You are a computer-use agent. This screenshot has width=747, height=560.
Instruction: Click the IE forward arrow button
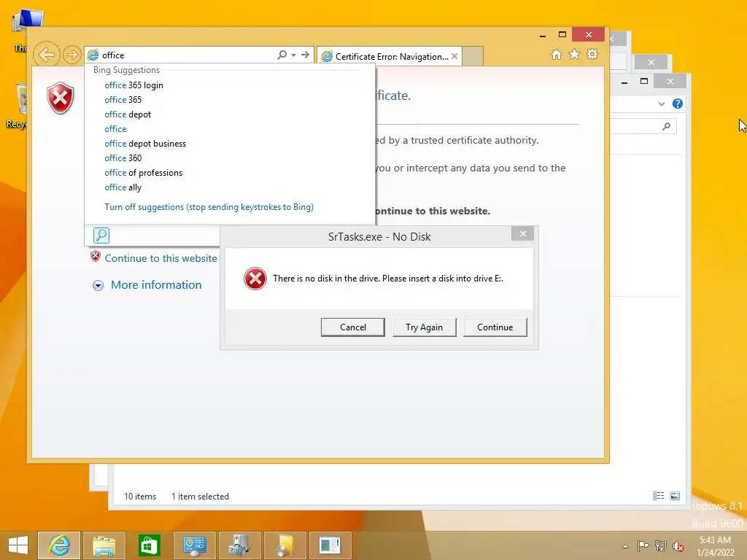72,55
